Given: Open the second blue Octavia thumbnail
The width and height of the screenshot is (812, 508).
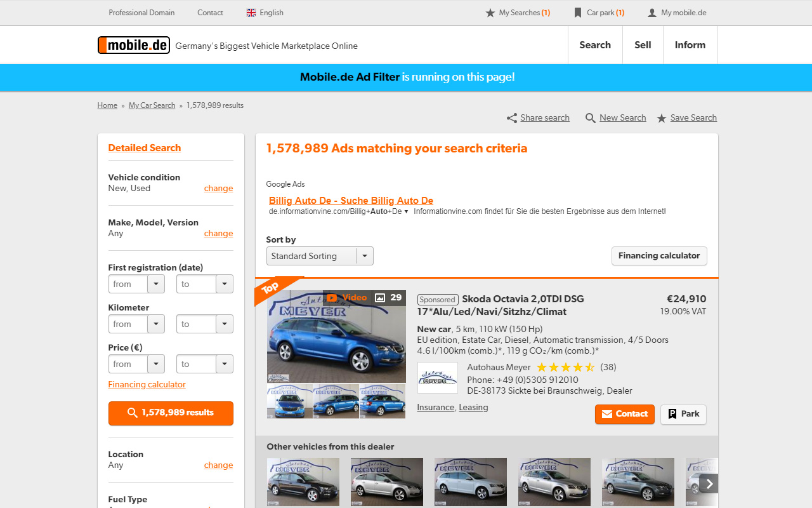Looking at the screenshot, I should coord(336,401).
